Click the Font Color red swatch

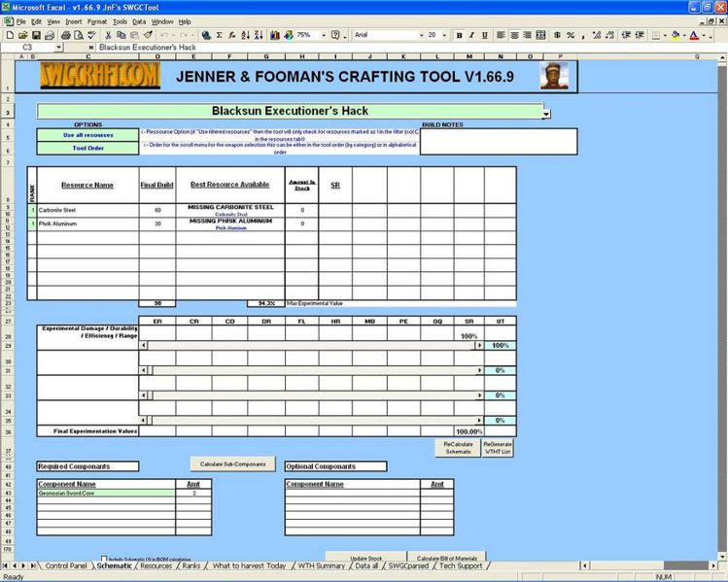click(x=695, y=35)
